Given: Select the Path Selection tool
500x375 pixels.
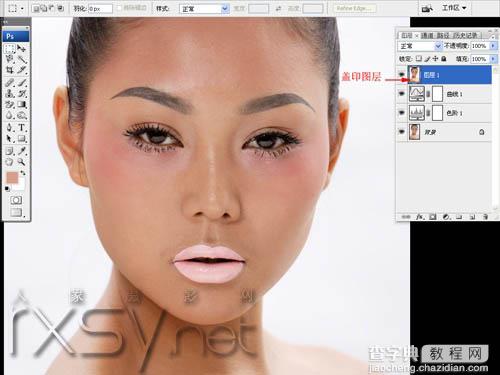Looking at the screenshot, I should click(x=10, y=138).
